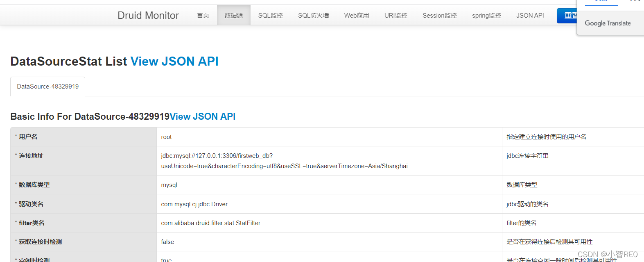Select com.alibaba.druid.filter.stat.StatFilter value
Viewport: 644px width, 262px height.
pyautogui.click(x=210, y=223)
